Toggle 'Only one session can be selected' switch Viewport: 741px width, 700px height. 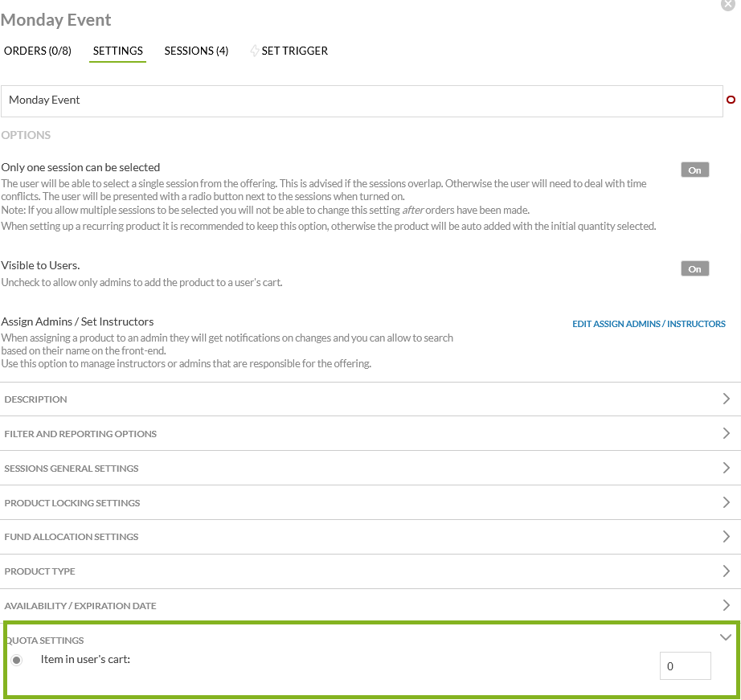click(x=694, y=170)
